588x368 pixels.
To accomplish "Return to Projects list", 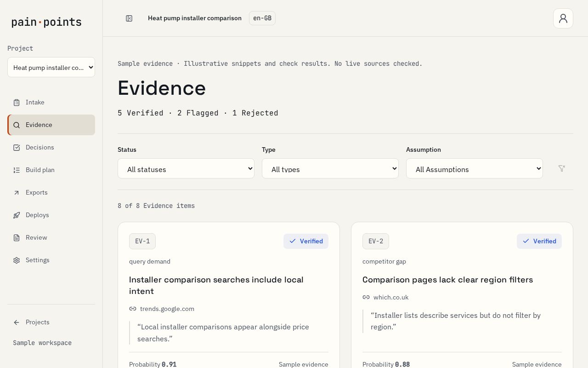I will (x=51, y=322).
